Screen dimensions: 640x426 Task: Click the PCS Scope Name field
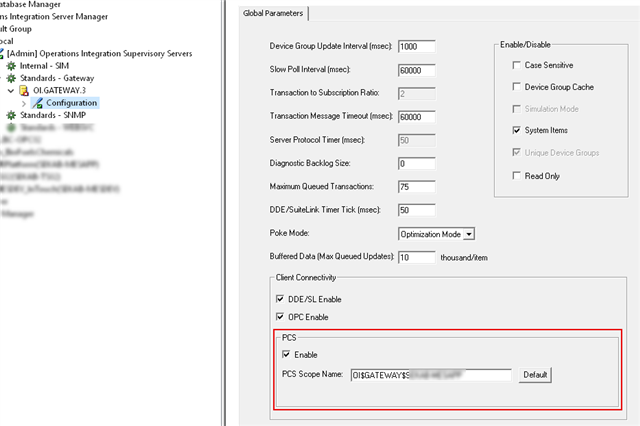tap(431, 375)
